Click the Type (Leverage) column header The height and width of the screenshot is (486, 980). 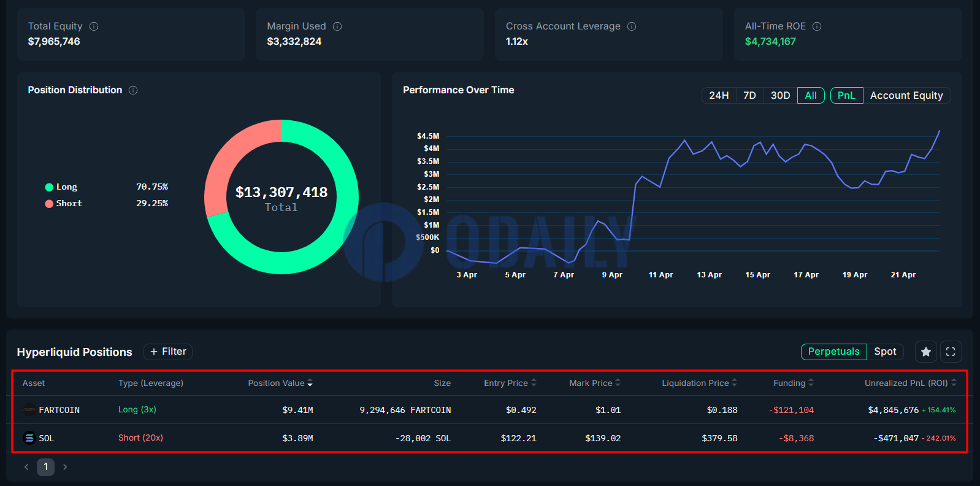tap(151, 383)
